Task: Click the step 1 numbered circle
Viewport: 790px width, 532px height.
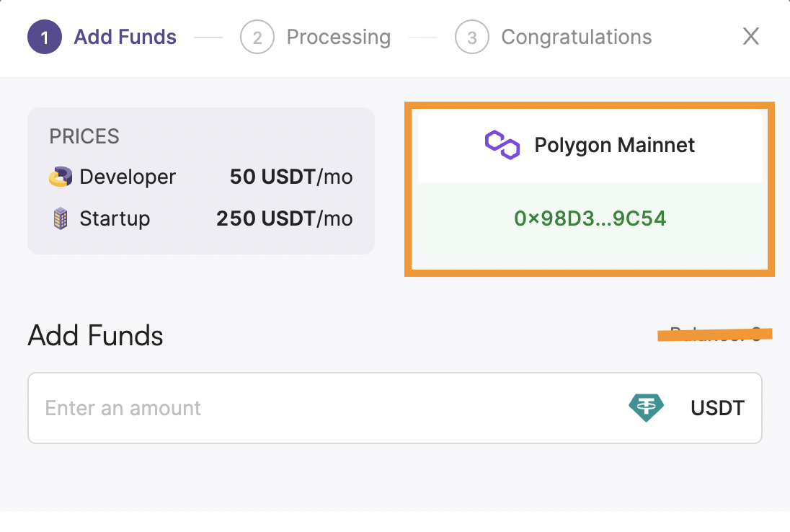Action: pos(45,37)
